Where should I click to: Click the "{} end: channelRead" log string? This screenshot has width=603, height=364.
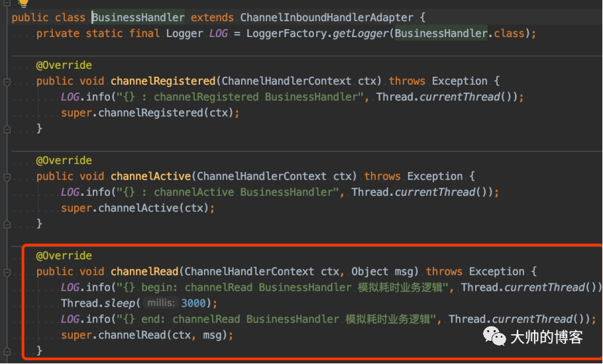[x=276, y=319]
